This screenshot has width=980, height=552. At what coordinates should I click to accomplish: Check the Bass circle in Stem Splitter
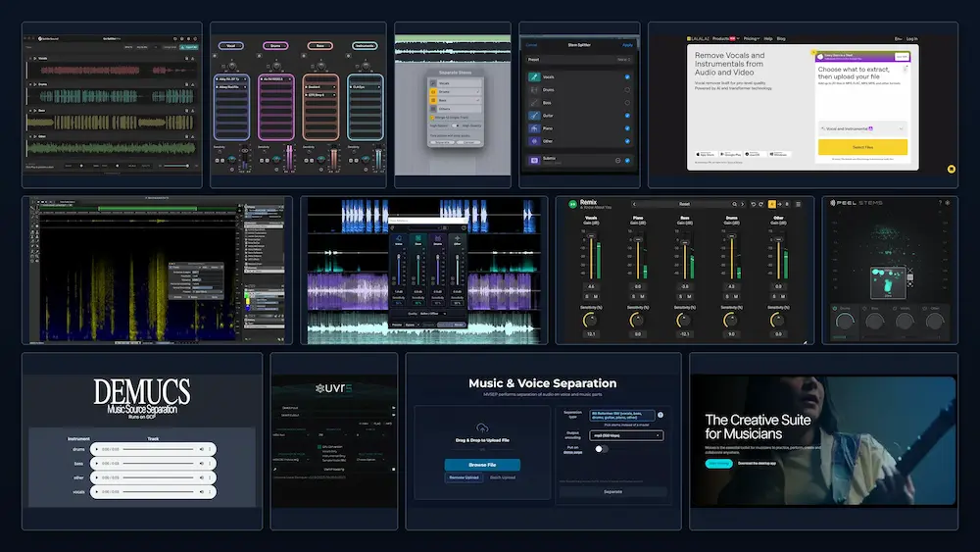(627, 103)
